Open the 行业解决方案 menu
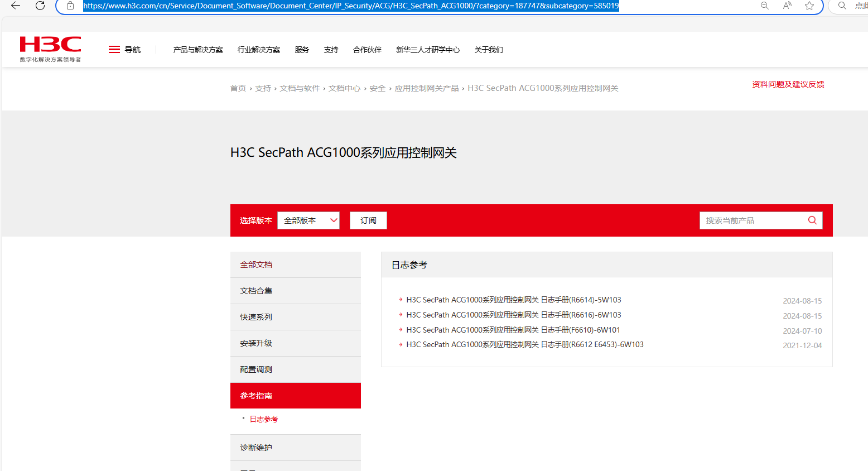 pos(259,50)
